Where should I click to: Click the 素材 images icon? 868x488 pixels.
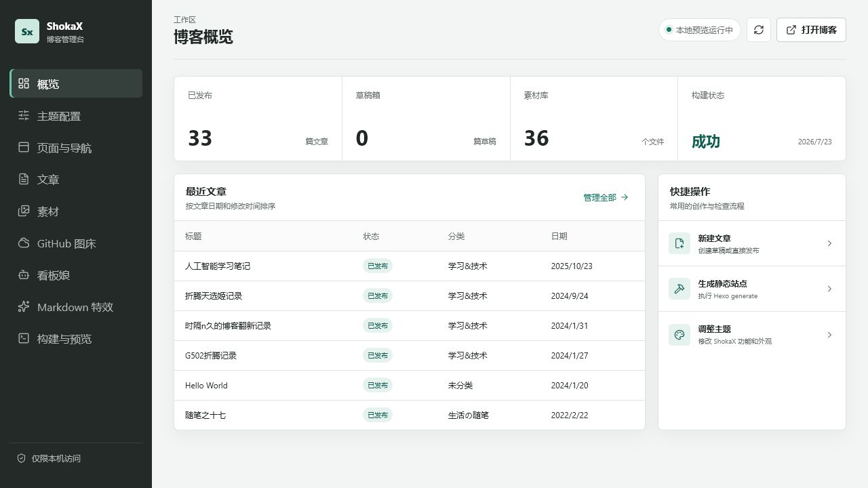click(24, 211)
